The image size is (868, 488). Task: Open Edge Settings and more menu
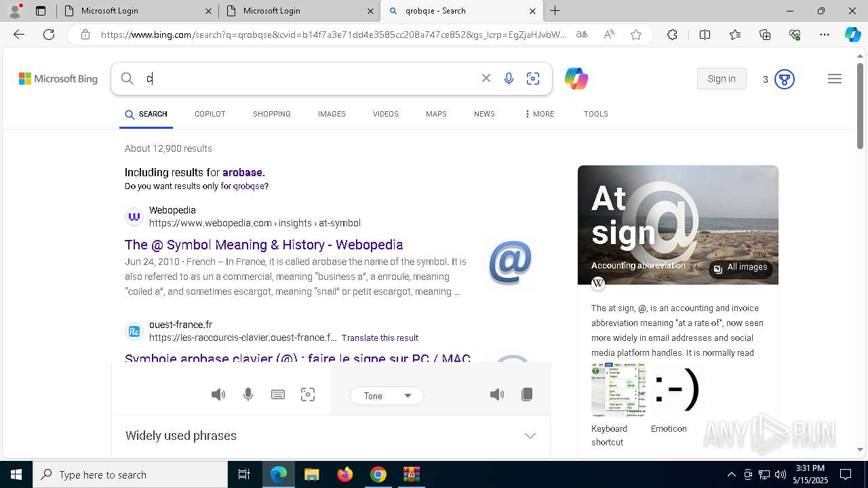[825, 35]
